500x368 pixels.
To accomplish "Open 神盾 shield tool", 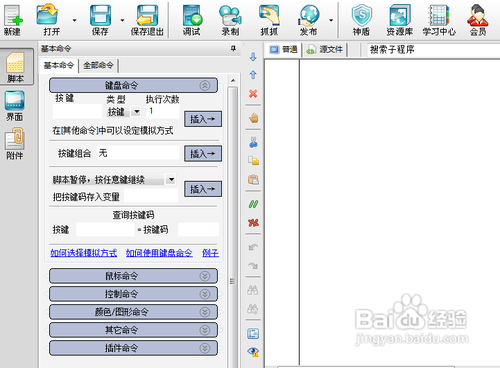I will click(x=361, y=19).
